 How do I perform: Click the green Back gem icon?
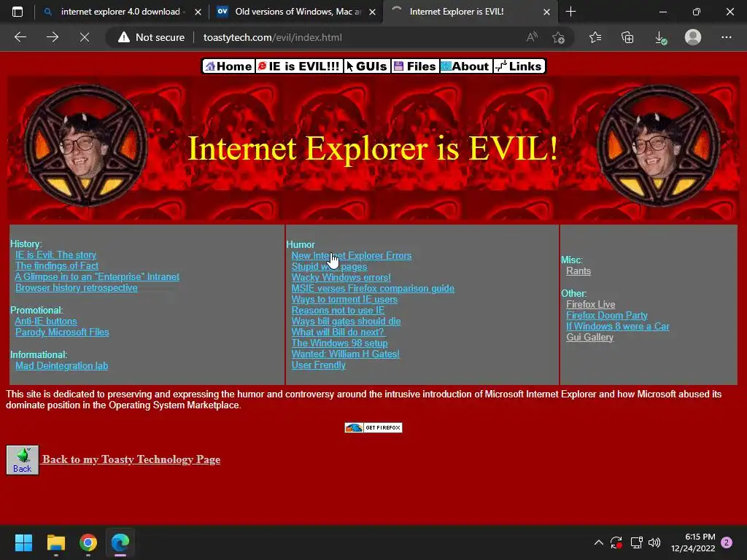23,459
